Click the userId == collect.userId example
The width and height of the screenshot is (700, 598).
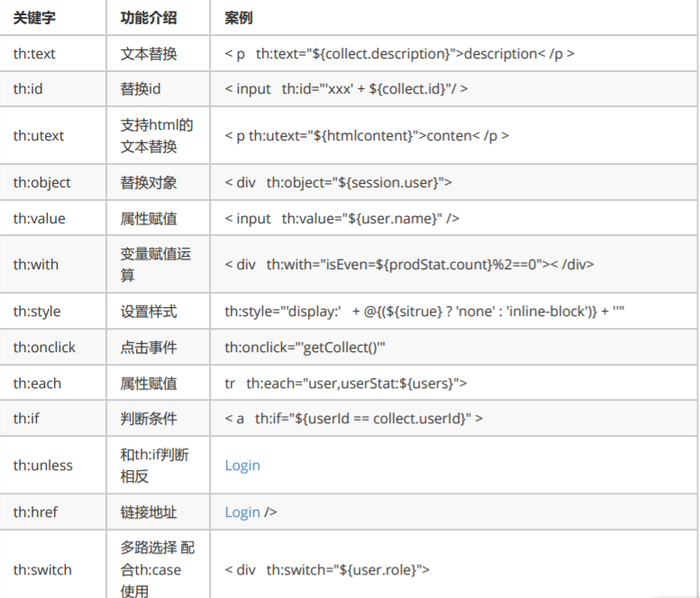point(353,419)
